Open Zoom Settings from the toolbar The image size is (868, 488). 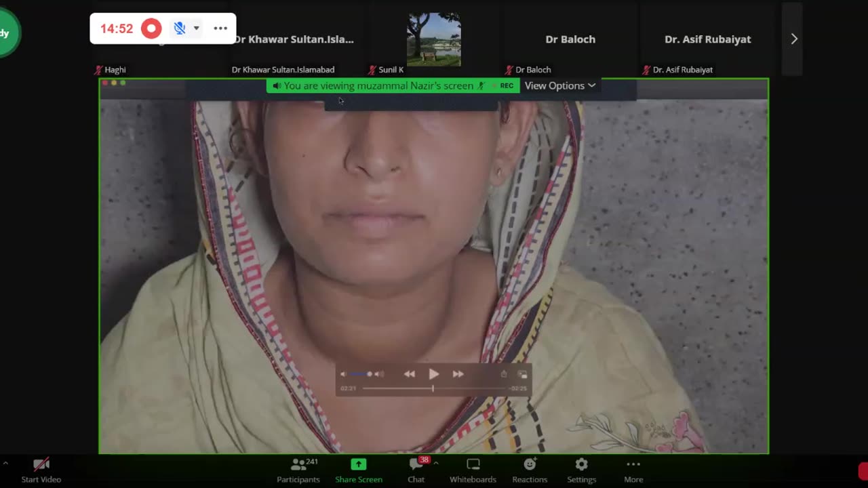click(x=582, y=470)
